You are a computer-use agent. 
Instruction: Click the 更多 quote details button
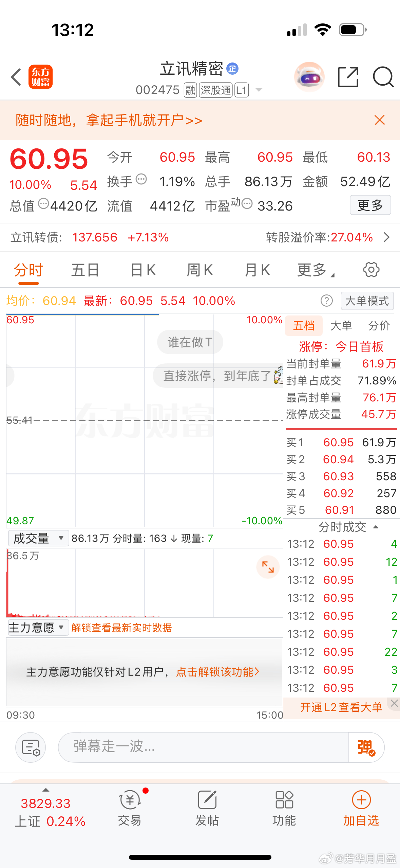pyautogui.click(x=370, y=205)
